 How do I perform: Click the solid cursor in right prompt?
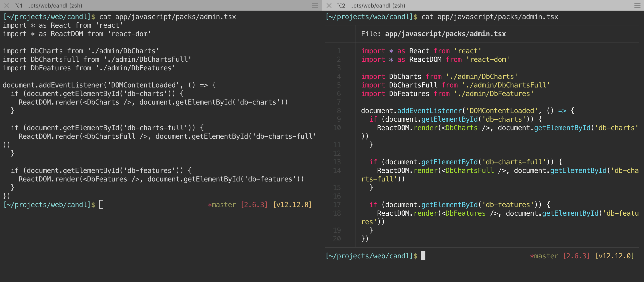(x=423, y=256)
